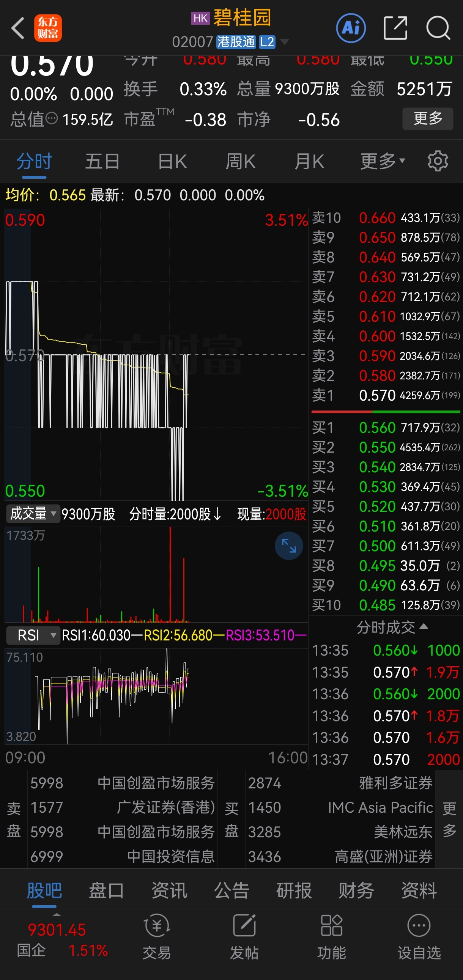This screenshot has height=980, width=463.
Task: Tap stock name 碧桂园 title
Action: [x=242, y=18]
